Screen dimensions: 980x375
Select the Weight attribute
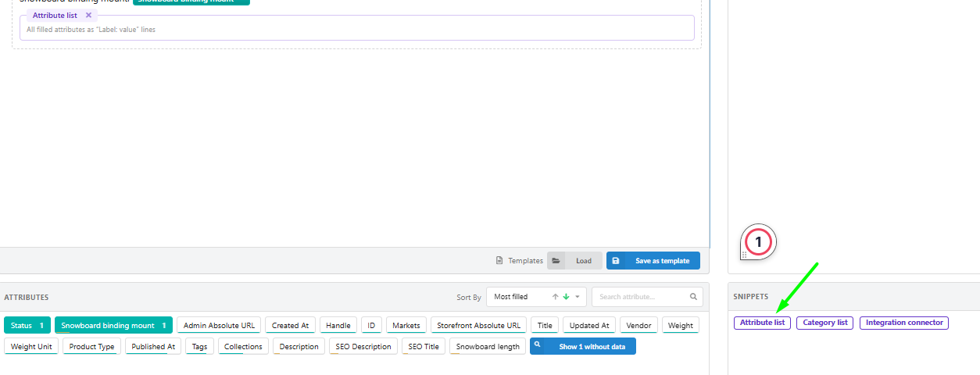(681, 325)
